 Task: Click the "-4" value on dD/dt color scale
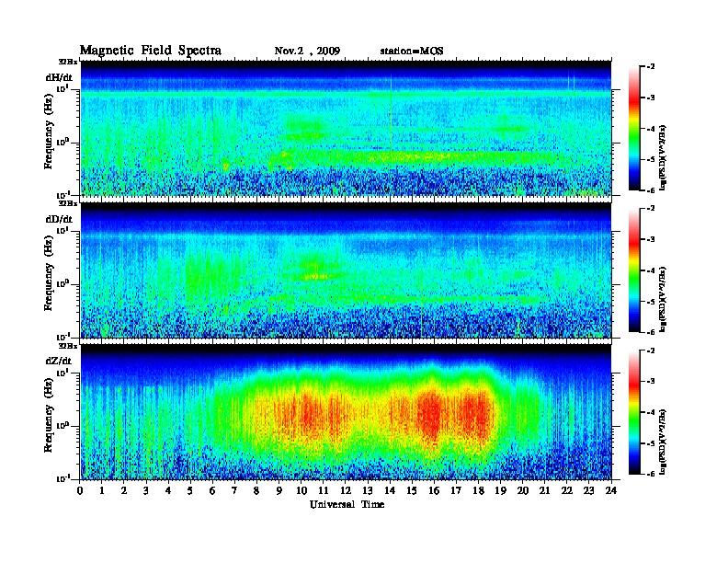click(651, 270)
